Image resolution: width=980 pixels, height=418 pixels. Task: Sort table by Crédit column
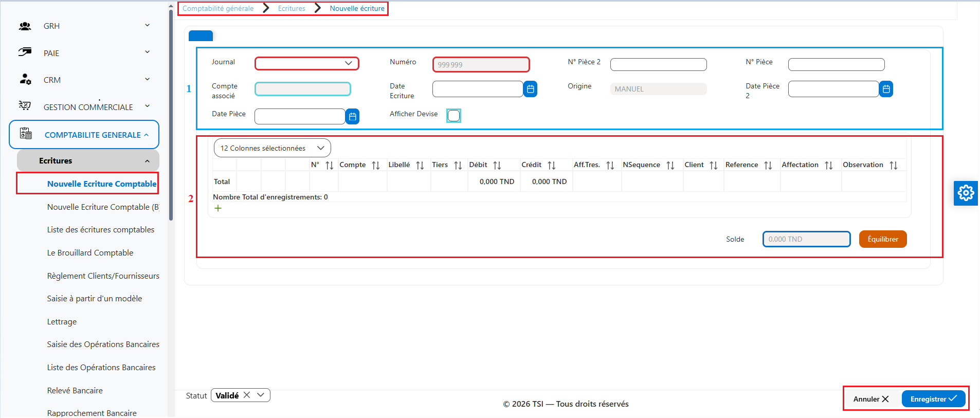click(x=552, y=166)
